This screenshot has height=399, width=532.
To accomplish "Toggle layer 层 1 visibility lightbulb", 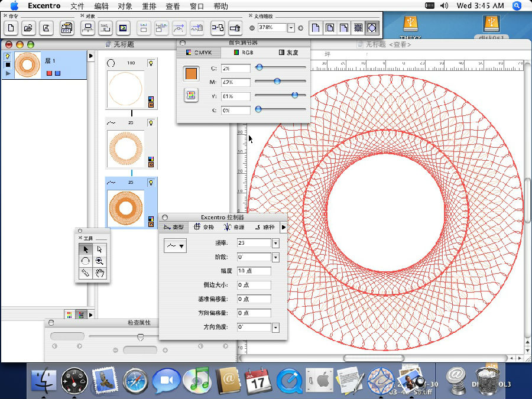I will [x=8, y=56].
